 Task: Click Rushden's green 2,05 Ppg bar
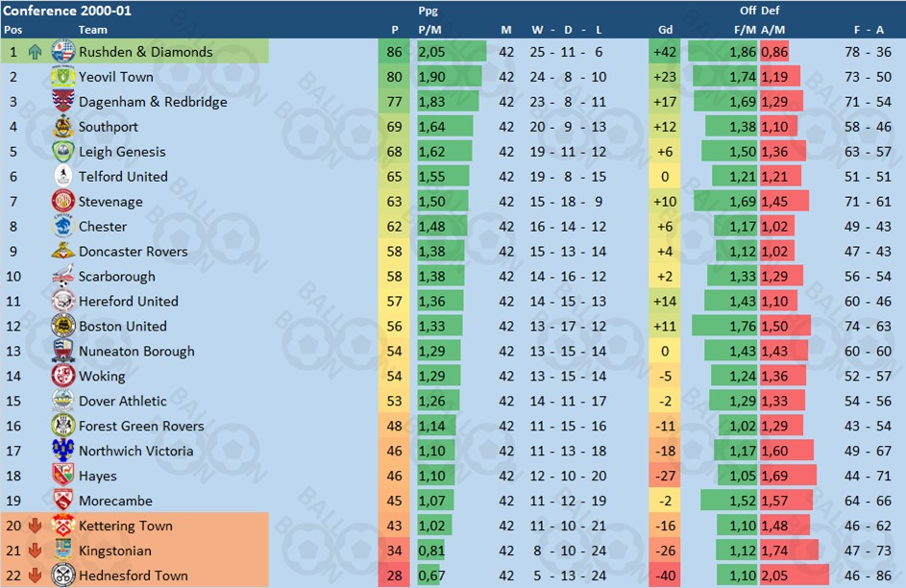tap(452, 52)
